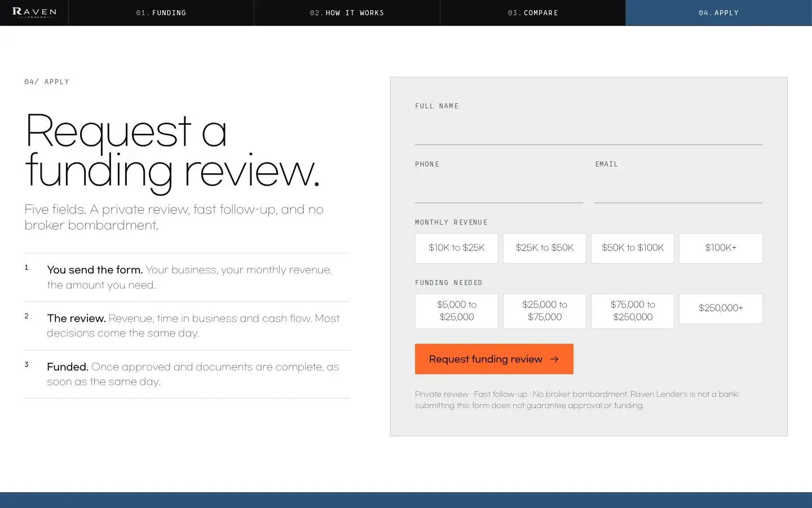Choose $10K to $25K monthly revenue
The width and height of the screenshot is (812, 508).
pos(457,248)
